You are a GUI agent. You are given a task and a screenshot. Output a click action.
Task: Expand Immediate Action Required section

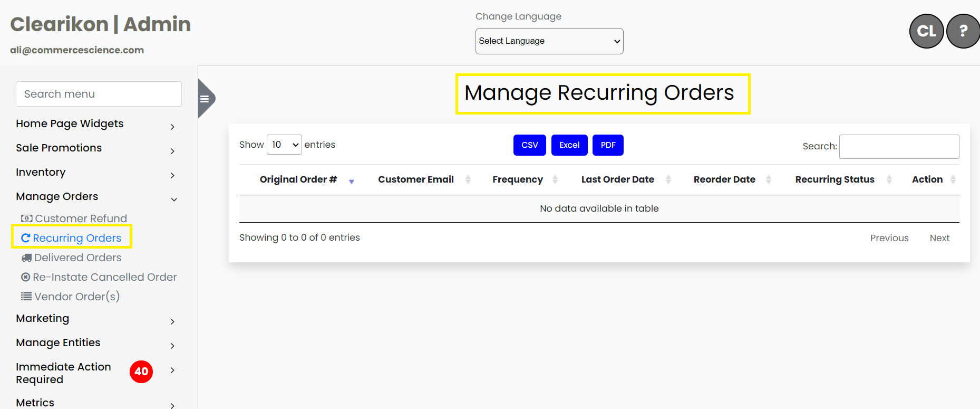[172, 370]
